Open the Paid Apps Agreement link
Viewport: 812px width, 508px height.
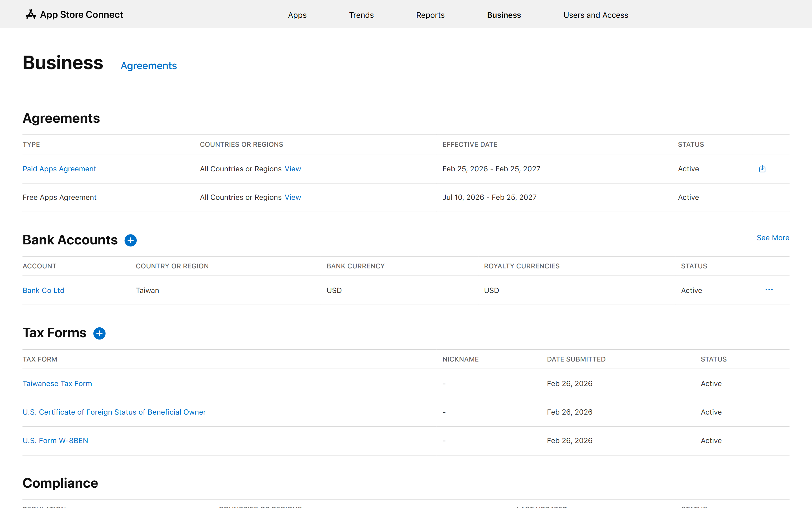point(59,169)
